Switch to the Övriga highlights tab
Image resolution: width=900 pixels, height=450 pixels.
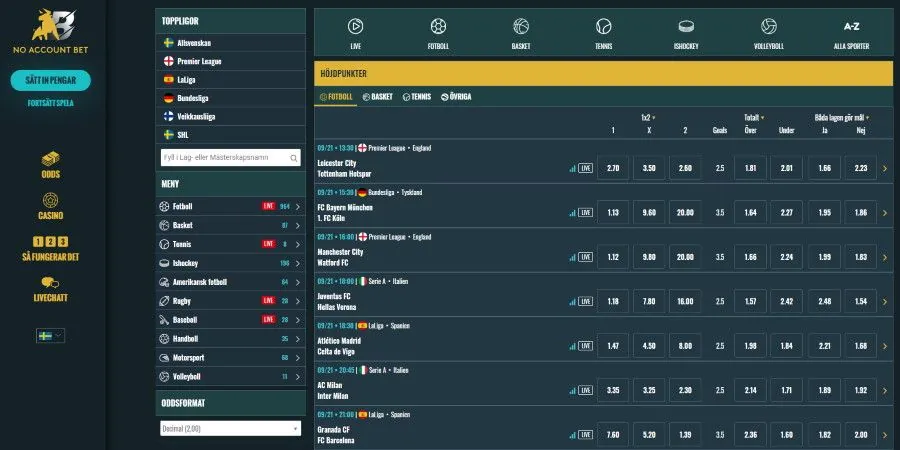456,97
